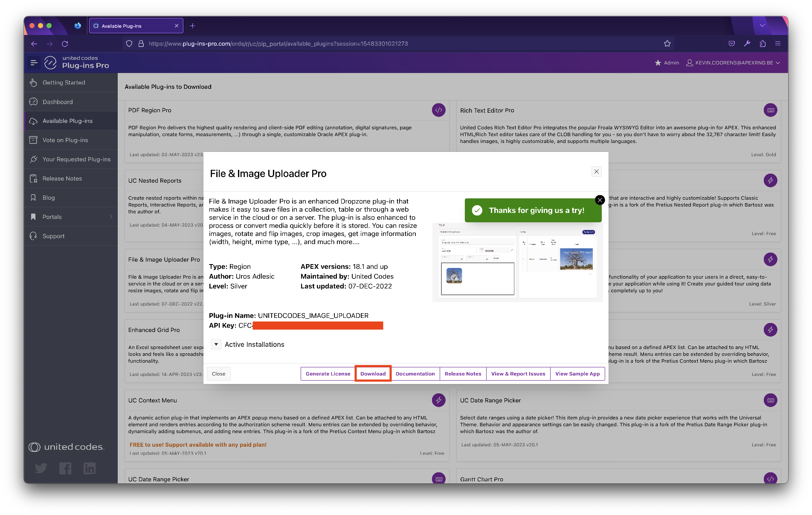Click the united codes footer logo
812x515 pixels.
(x=66, y=447)
